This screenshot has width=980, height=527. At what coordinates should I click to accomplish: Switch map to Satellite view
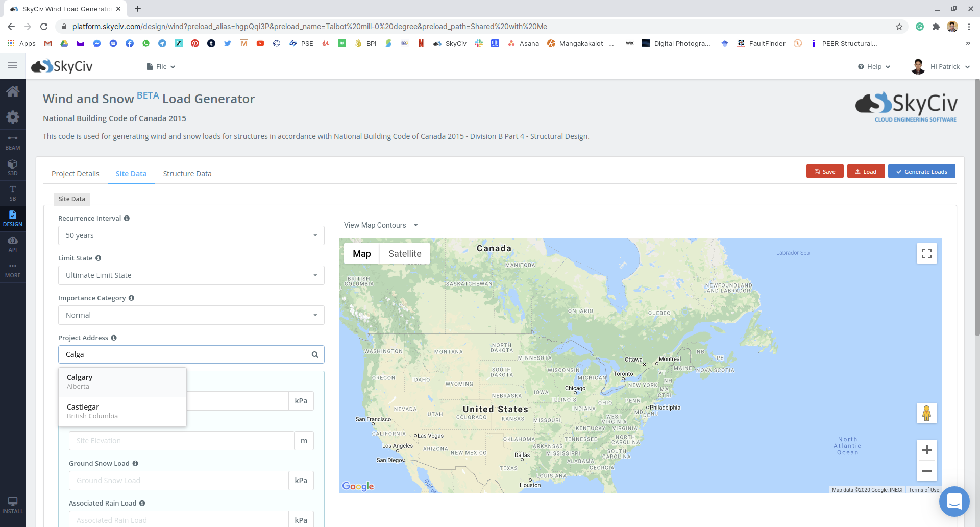click(x=405, y=254)
